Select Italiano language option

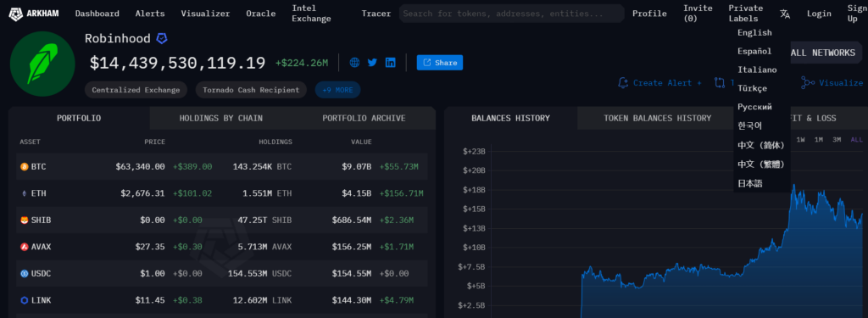point(757,70)
